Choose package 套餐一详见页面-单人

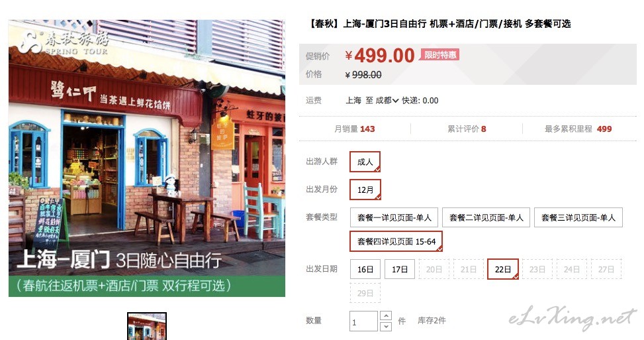pyautogui.click(x=394, y=217)
